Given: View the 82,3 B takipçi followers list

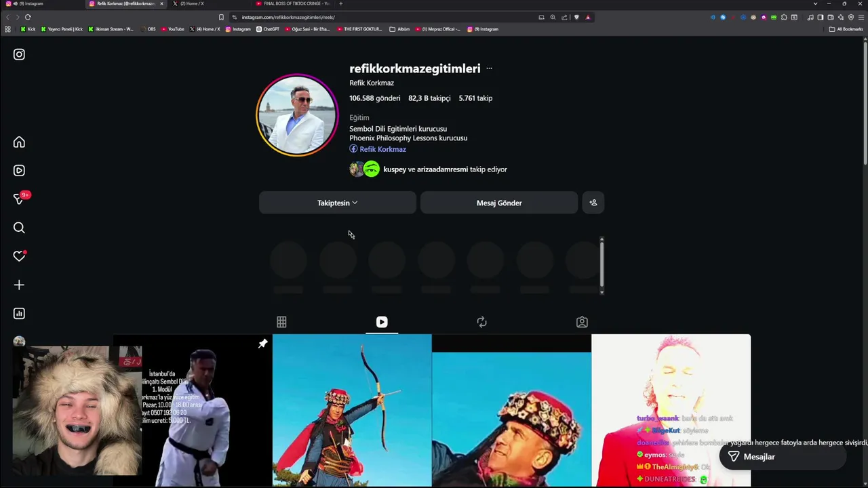Looking at the screenshot, I should 429,98.
